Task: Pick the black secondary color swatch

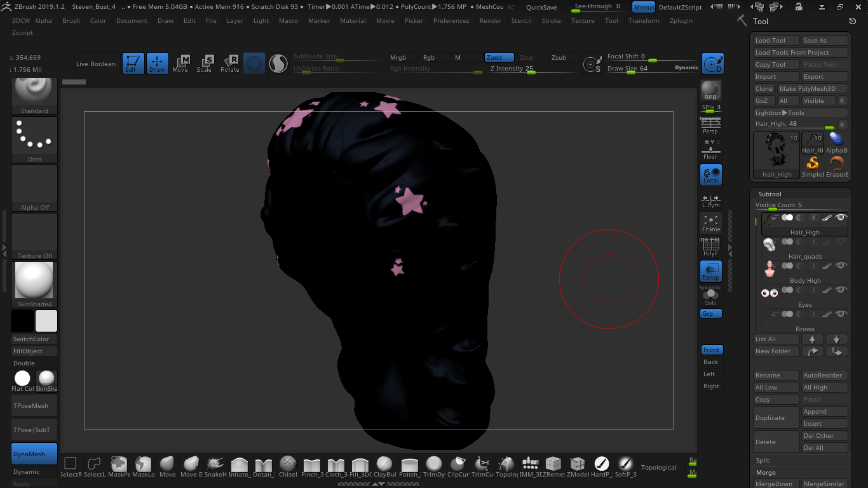Action: click(22, 321)
